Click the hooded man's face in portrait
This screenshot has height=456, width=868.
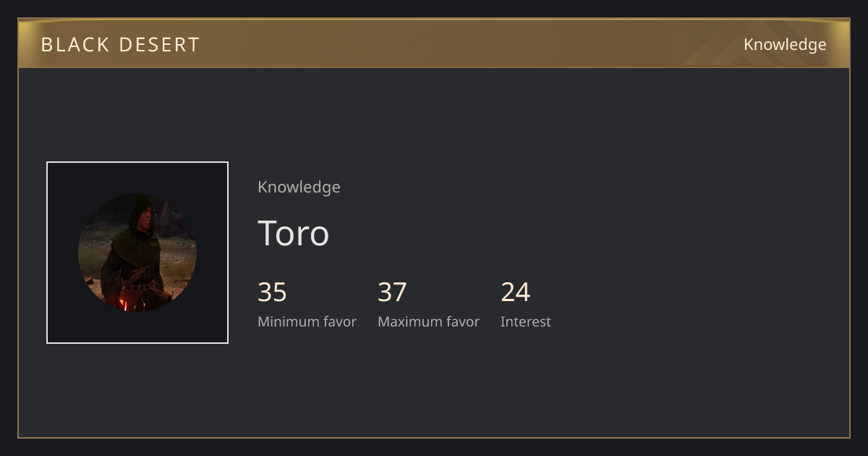tap(147, 216)
